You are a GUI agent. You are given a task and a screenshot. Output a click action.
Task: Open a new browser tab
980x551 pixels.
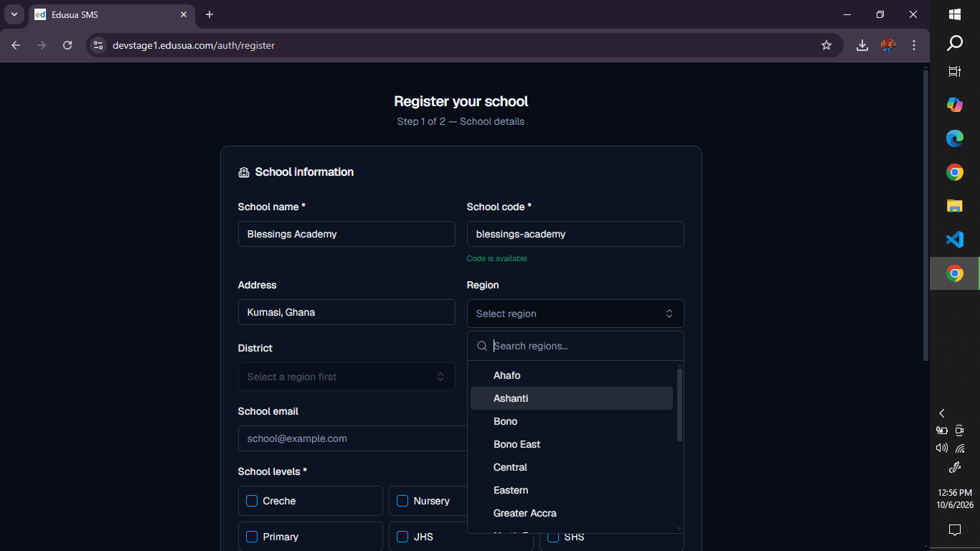pos(209,14)
